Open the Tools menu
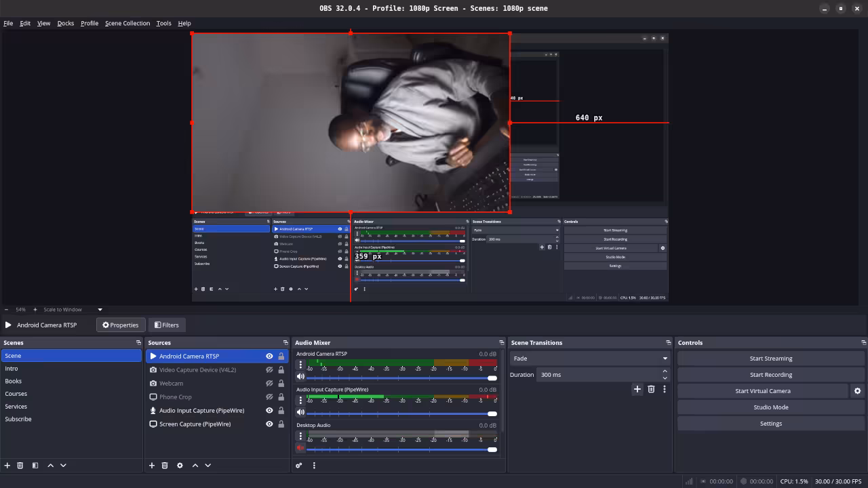 163,22
